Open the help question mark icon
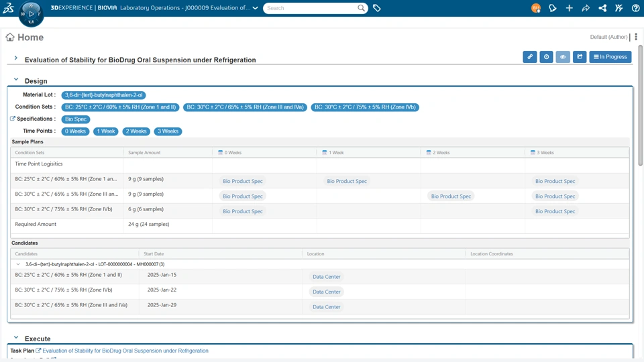Screen dimensions: 644x362 [x=635, y=8]
